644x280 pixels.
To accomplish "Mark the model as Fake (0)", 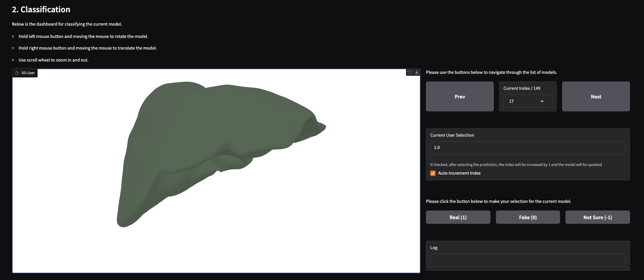I will point(527,217).
